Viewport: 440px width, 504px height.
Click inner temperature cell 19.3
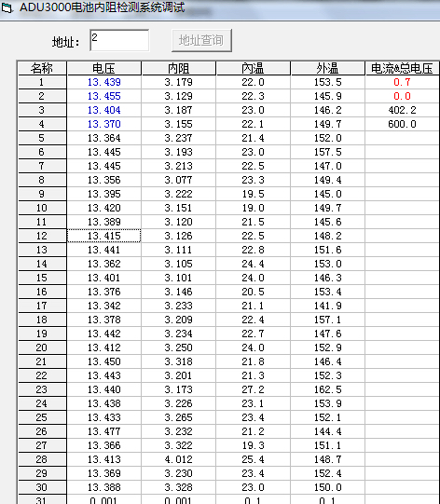pos(254,445)
